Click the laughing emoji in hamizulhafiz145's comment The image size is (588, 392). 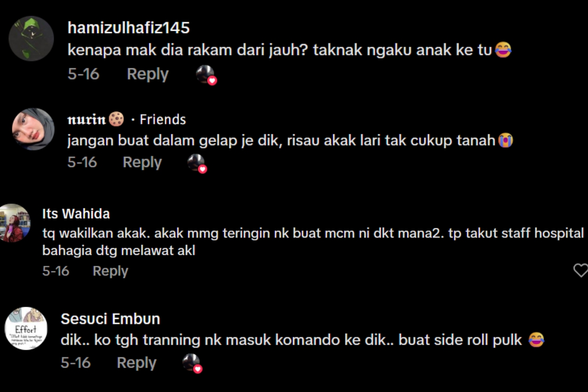503,50
